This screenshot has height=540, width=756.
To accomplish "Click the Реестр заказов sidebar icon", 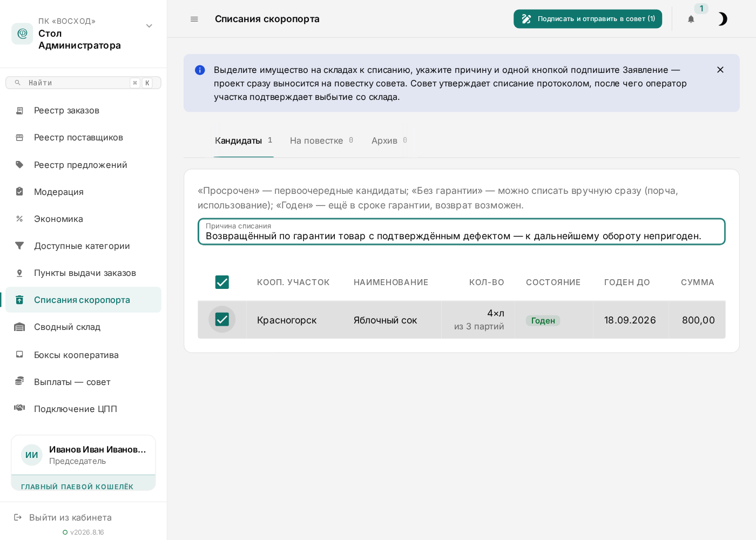I will [19, 111].
